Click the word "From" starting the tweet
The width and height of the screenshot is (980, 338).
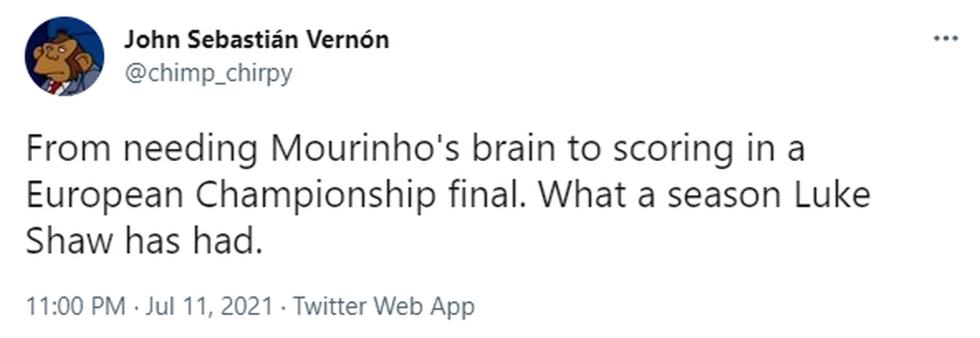pos(69,148)
